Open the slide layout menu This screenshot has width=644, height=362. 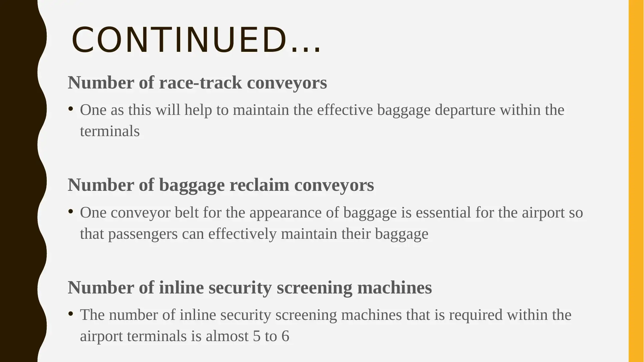tap(322, 181)
